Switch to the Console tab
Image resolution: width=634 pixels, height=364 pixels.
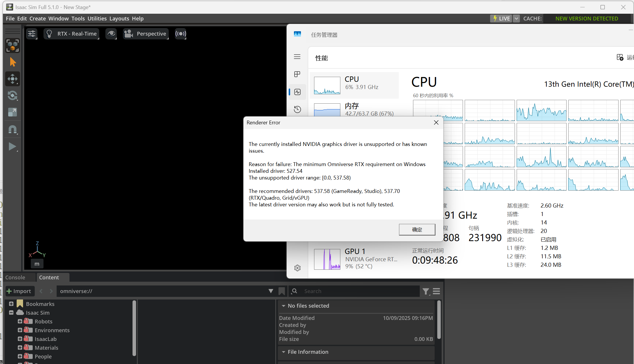pos(15,277)
